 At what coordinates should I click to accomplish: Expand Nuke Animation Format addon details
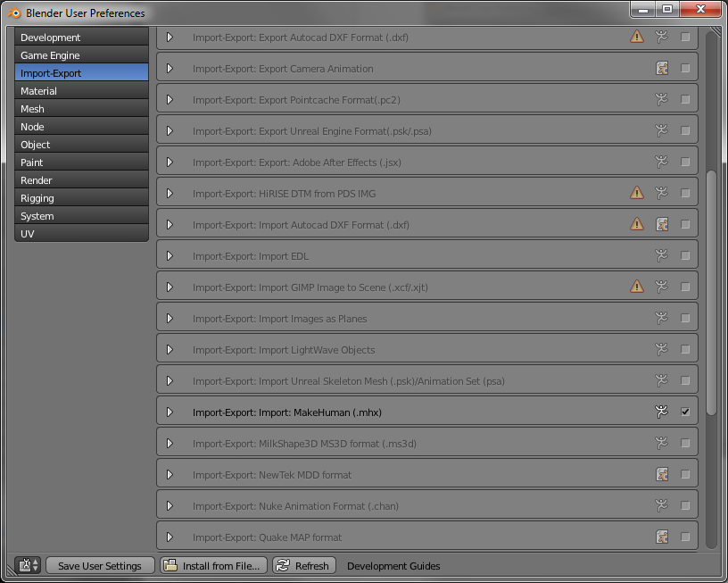click(x=170, y=506)
